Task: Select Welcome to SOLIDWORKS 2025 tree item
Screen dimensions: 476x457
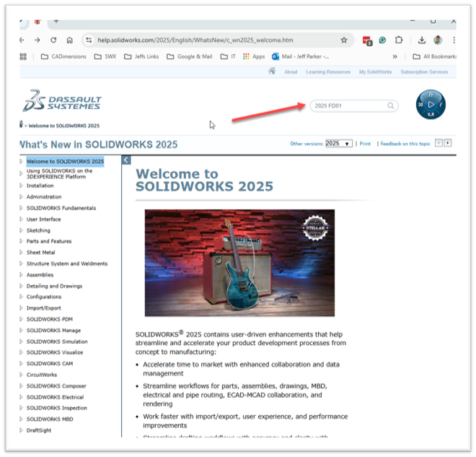Action: [65, 161]
